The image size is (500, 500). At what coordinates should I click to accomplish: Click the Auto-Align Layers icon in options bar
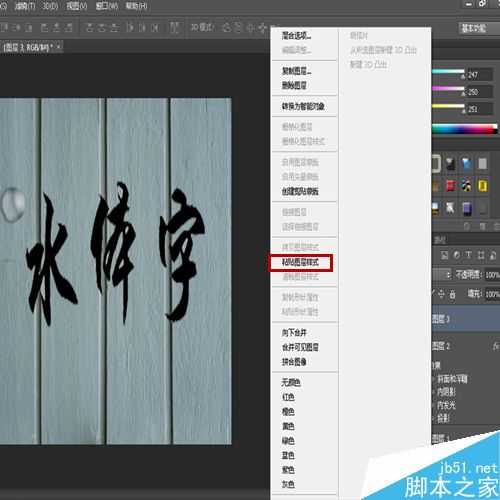tap(174, 28)
